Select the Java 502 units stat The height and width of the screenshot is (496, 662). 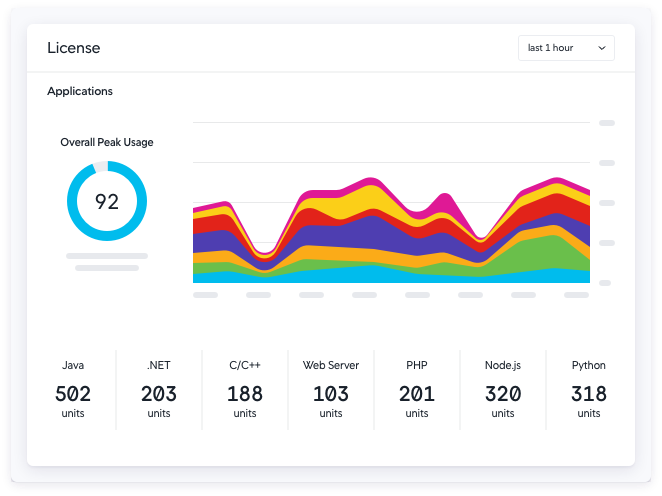point(73,389)
